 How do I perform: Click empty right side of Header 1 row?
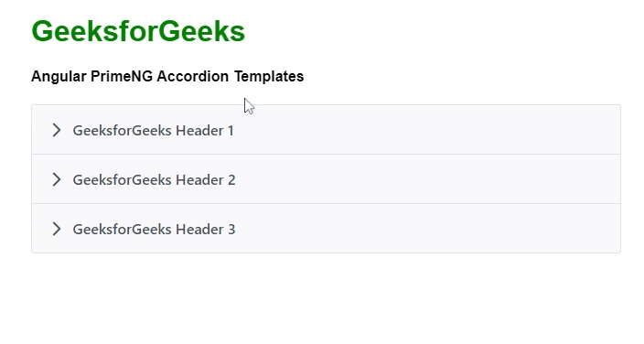click(x=452, y=130)
